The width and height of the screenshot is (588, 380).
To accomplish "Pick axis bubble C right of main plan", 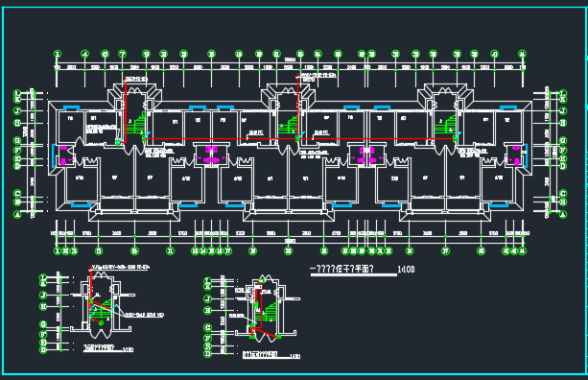I will pos(562,194).
